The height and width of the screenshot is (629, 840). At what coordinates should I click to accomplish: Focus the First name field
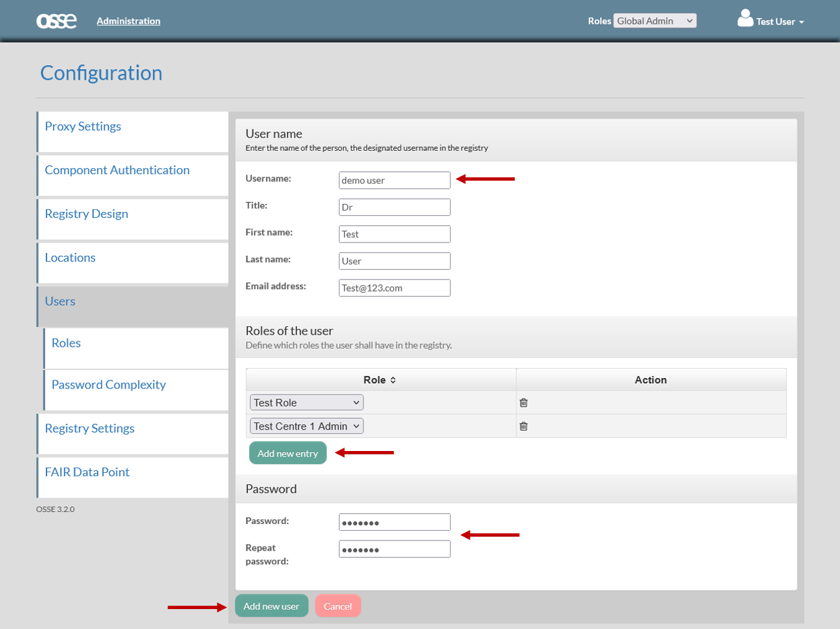(395, 234)
